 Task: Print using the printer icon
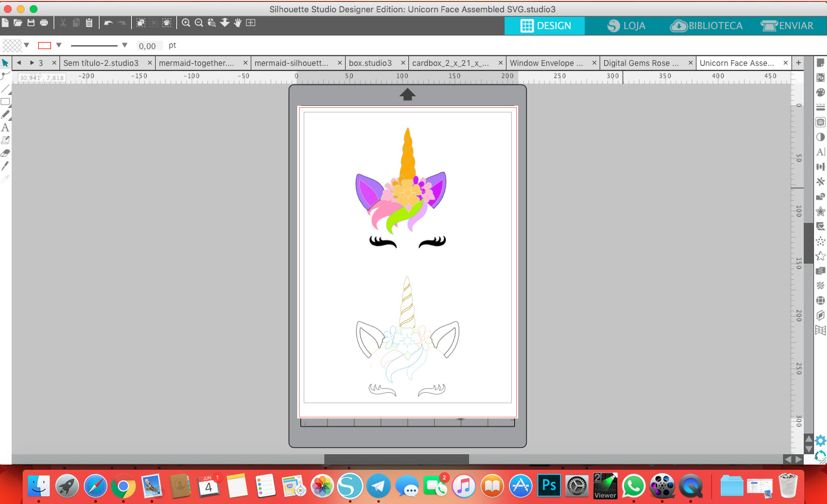(43, 23)
